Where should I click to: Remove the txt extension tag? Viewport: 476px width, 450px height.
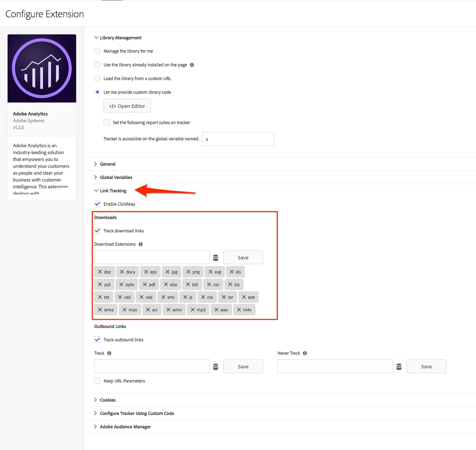click(x=100, y=297)
